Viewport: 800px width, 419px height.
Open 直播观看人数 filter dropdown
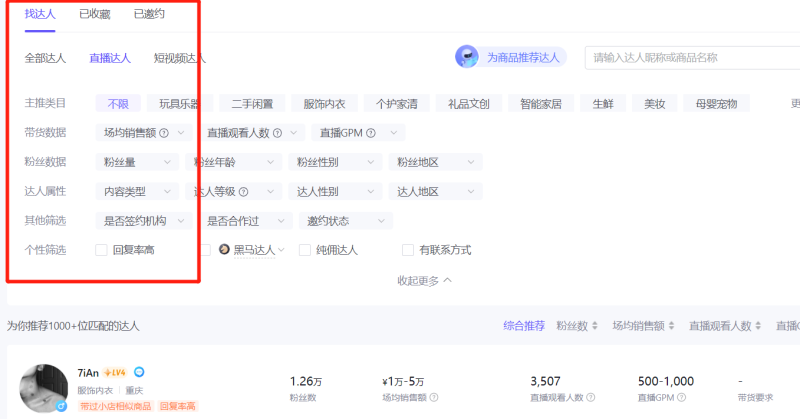[252, 133]
